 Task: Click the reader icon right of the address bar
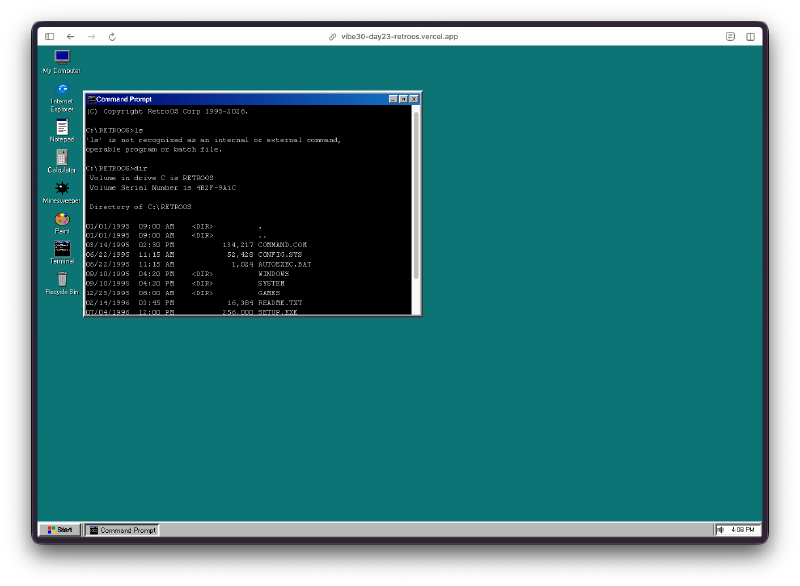(730, 36)
